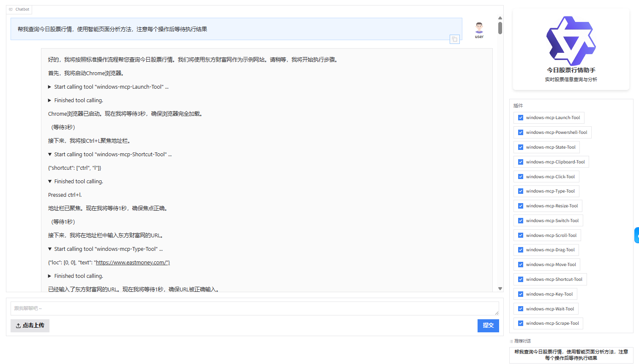Toggle windows-mcp-Launch-Tool checkbox

[x=521, y=118]
